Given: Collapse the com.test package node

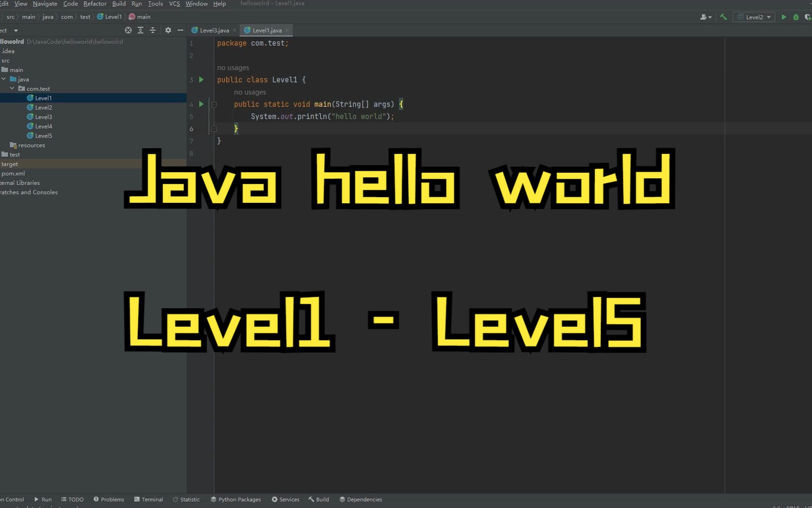Looking at the screenshot, I should point(12,88).
